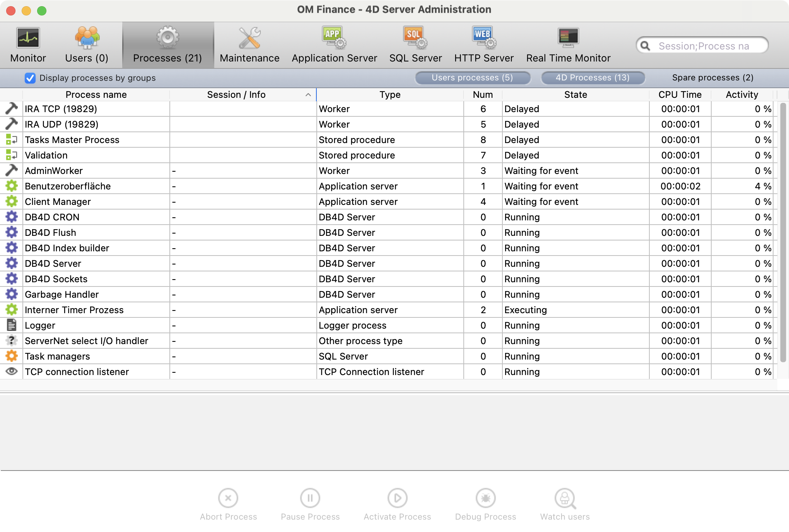Click the 4 % activity value for Benutzeroberfläche
This screenshot has width=789, height=532.
coord(763,186)
